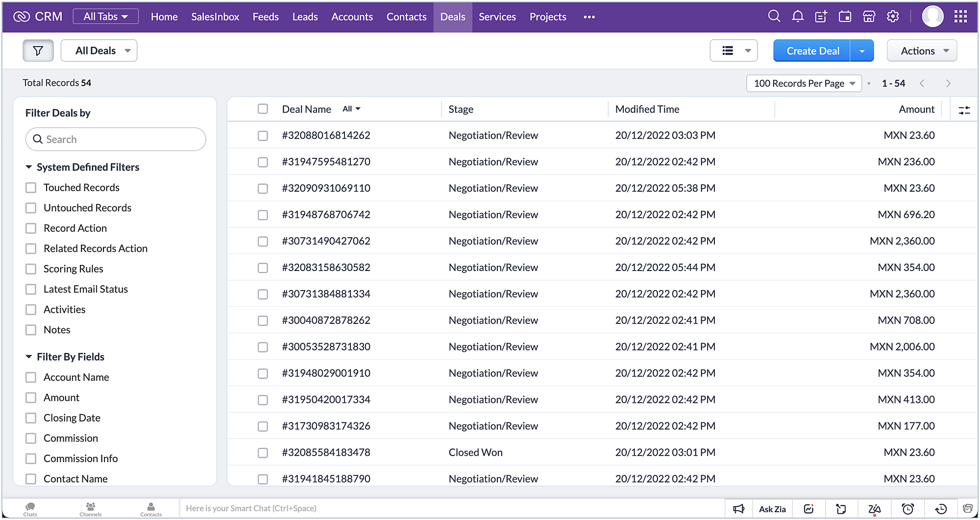Open the Chats icon in bottom bar

click(x=30, y=508)
